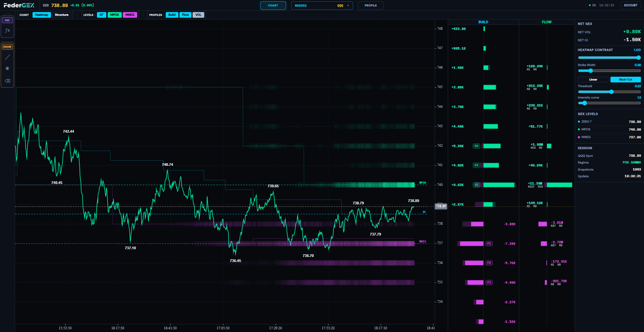The image size is (644, 332).
Task: Select the Black-Cut heatmap mode
Action: [x=626, y=79]
